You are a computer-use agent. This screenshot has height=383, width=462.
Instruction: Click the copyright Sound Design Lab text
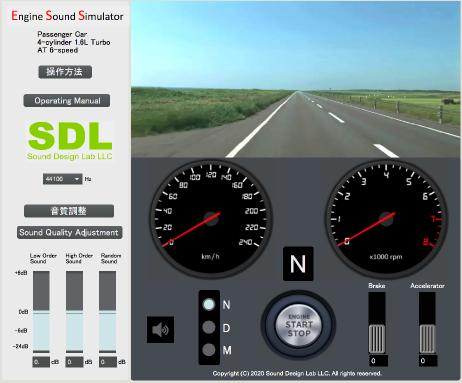pos(297,373)
